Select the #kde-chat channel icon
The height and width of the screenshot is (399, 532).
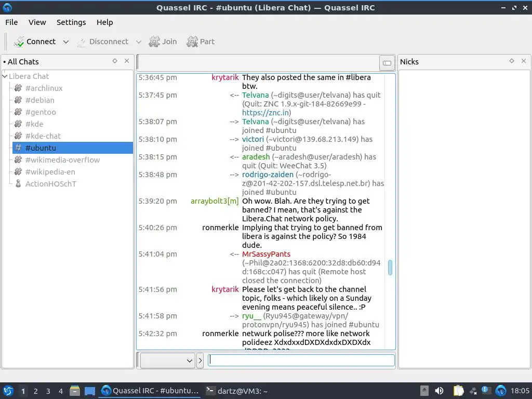(x=18, y=136)
